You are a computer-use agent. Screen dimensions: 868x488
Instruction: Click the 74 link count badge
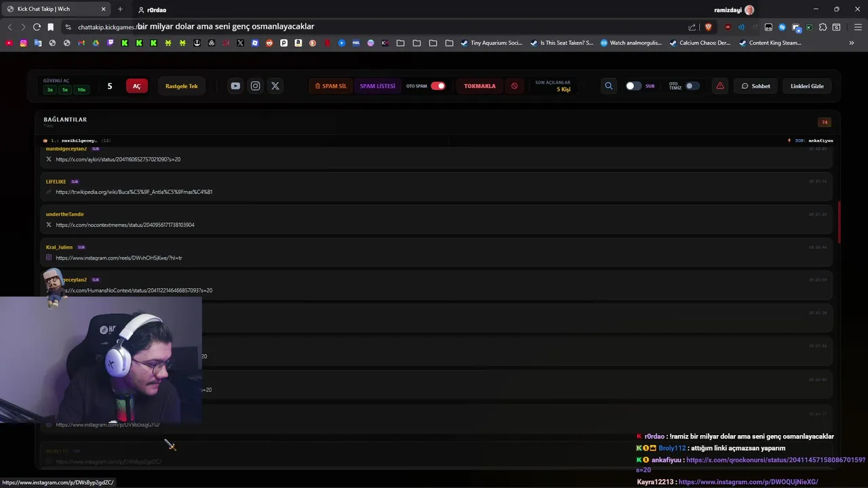click(x=825, y=122)
